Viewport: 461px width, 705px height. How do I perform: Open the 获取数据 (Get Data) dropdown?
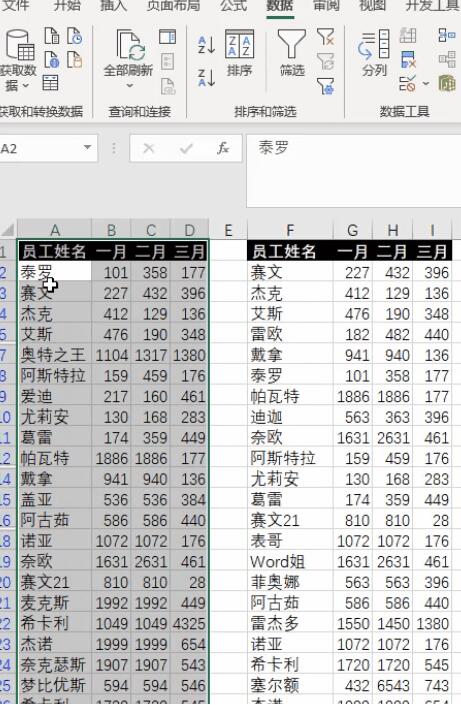[18, 59]
